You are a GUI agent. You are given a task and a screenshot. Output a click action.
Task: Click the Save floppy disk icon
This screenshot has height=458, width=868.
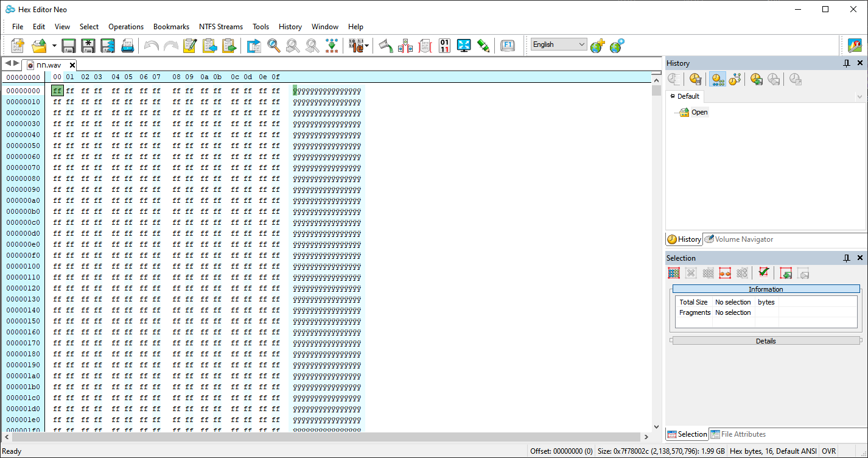(69, 46)
